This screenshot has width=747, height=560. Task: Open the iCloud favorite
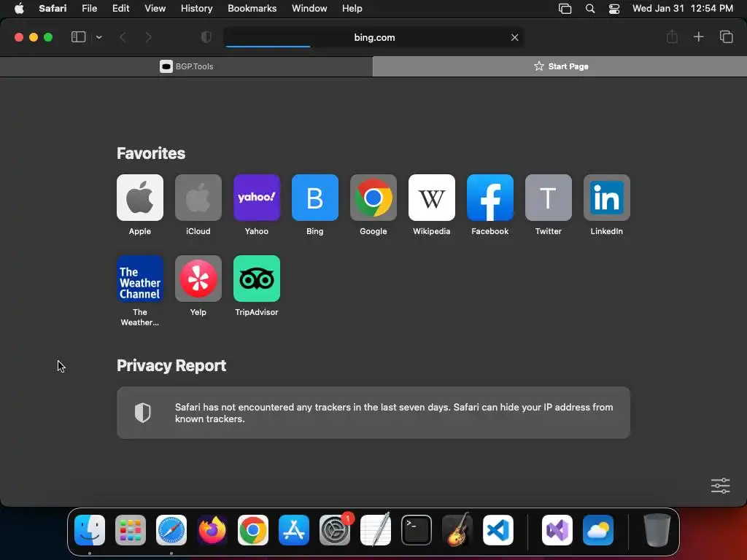pos(198,198)
